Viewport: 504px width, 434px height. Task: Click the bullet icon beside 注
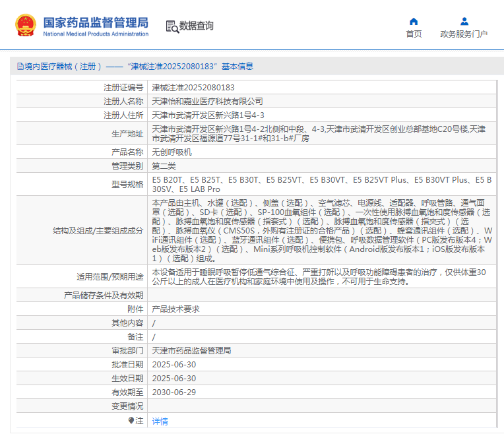131,420
